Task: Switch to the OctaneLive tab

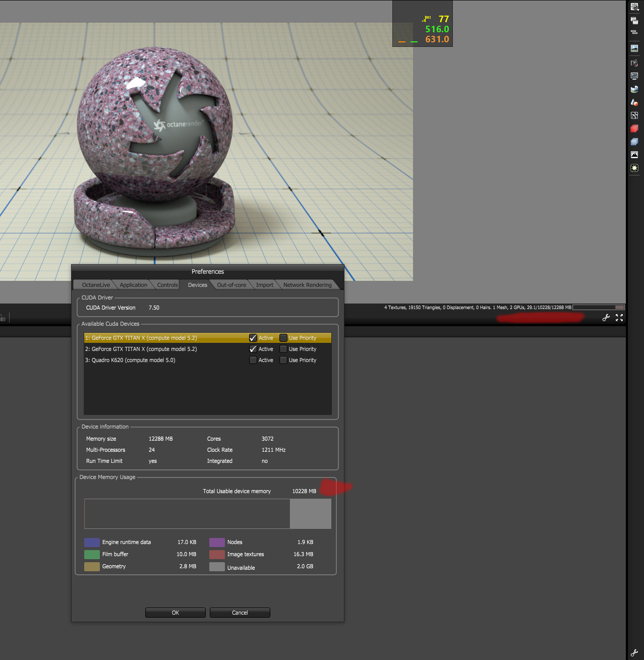Action: tap(96, 285)
